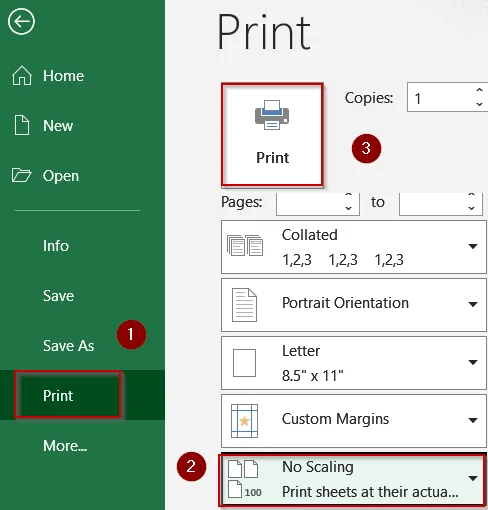Choose Open in the sidebar
This screenshot has height=510, width=488.
61,176
